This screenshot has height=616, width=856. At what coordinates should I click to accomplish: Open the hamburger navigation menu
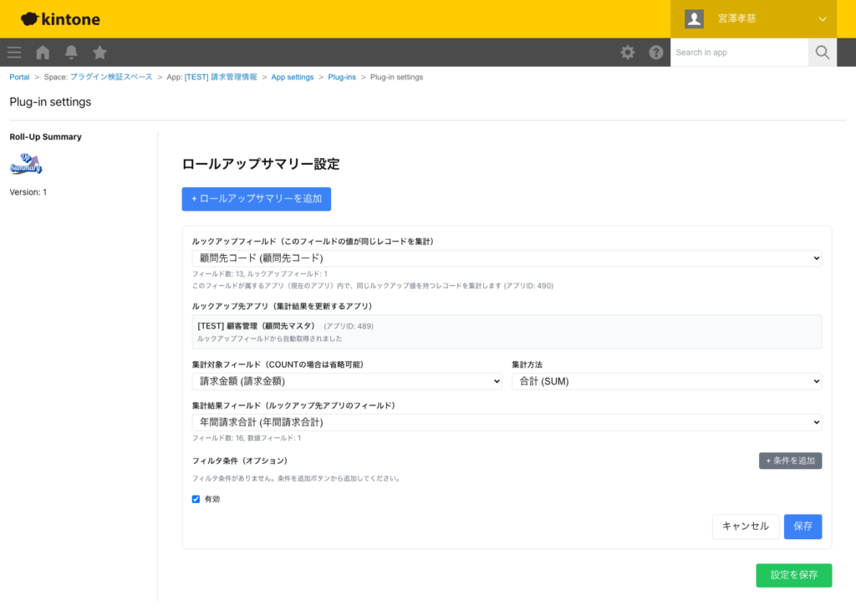point(13,52)
